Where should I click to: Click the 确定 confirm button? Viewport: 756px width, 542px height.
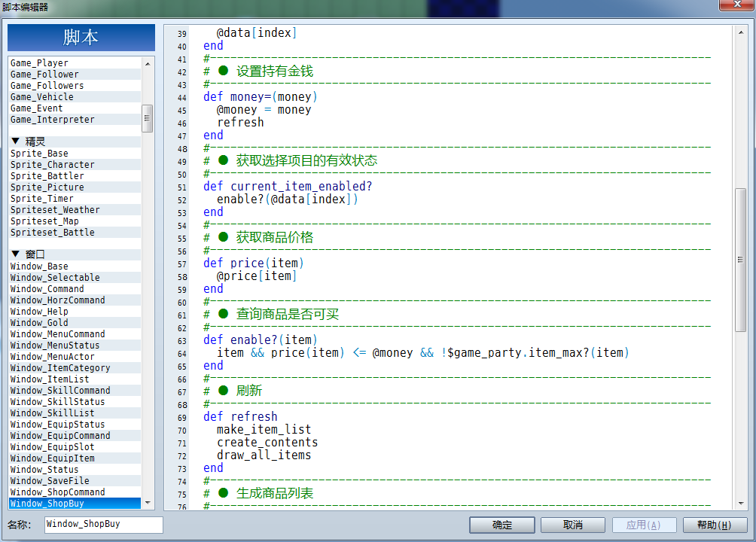(x=502, y=525)
